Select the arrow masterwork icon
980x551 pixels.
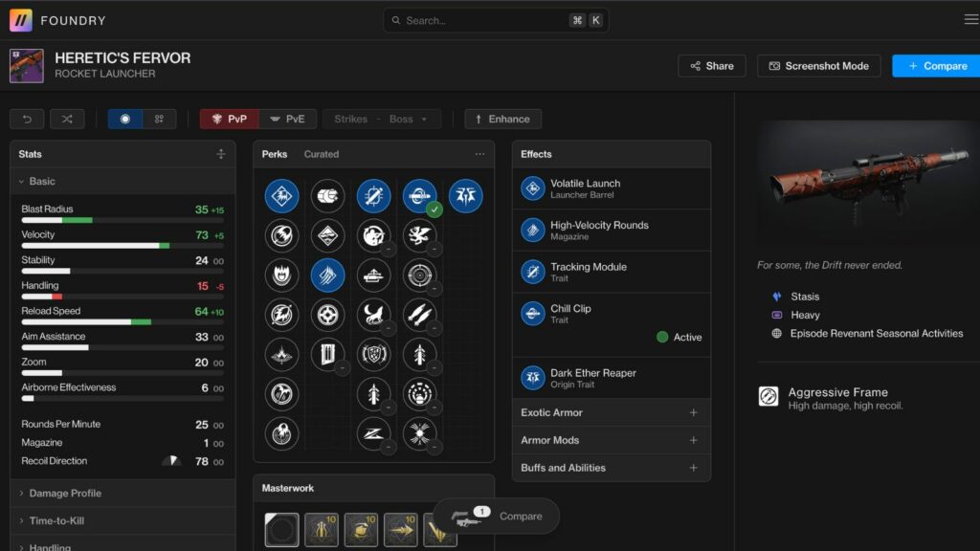401,530
